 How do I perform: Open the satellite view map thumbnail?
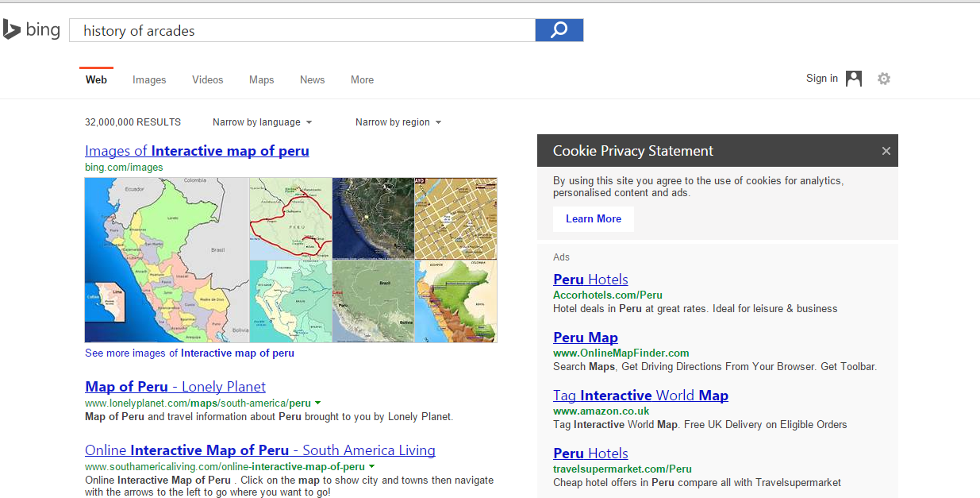point(373,218)
